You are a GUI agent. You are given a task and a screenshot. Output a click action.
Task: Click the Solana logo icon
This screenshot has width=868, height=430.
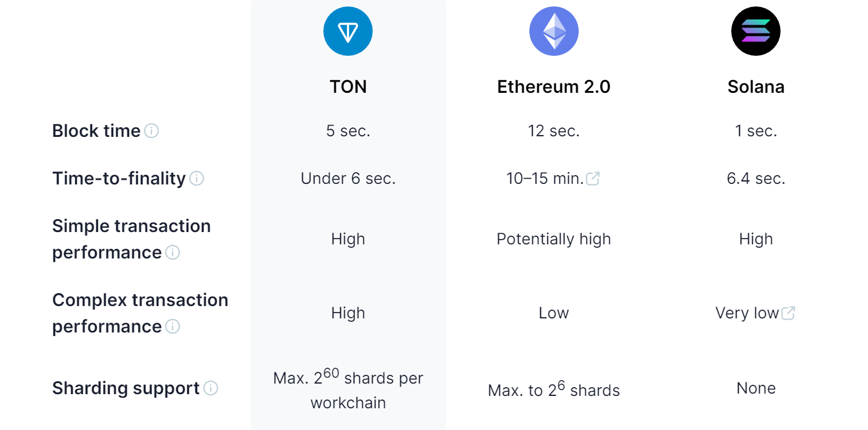click(x=755, y=31)
